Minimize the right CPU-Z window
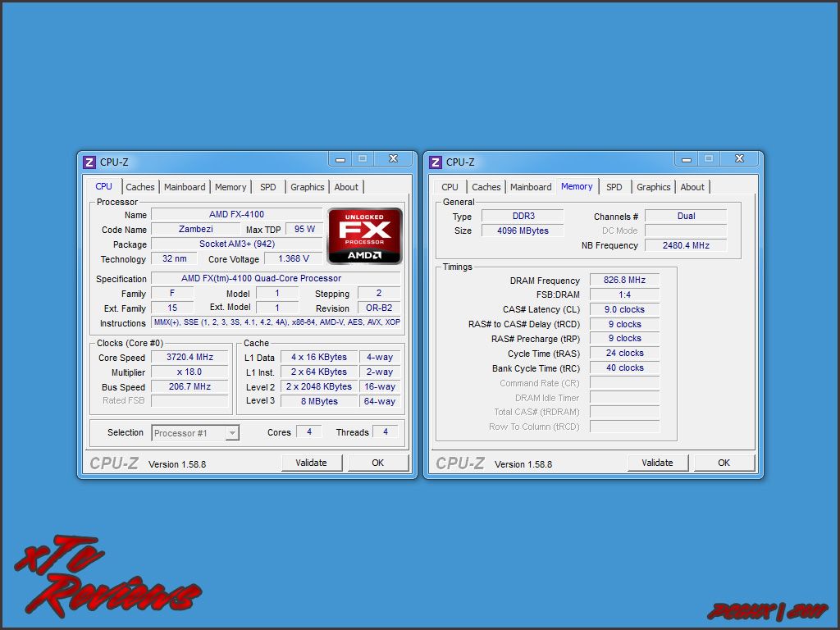Screen dimensions: 840x630 687,159
